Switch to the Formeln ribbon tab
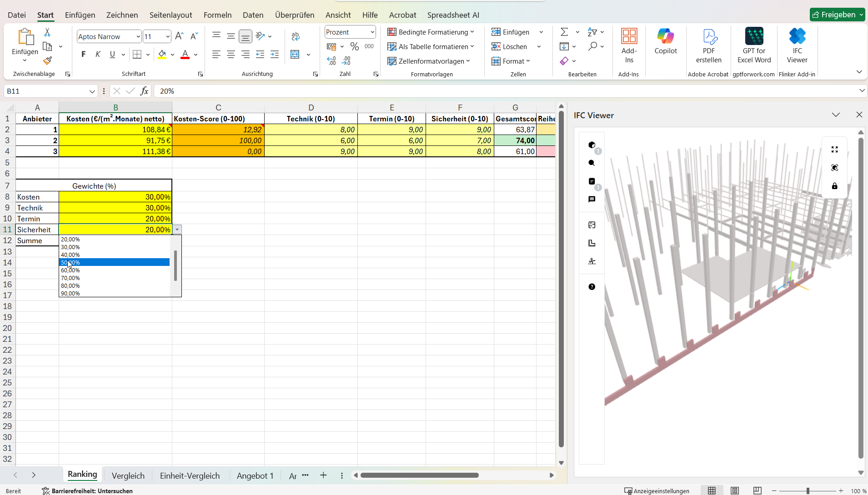The height and width of the screenshot is (495, 868). (217, 15)
